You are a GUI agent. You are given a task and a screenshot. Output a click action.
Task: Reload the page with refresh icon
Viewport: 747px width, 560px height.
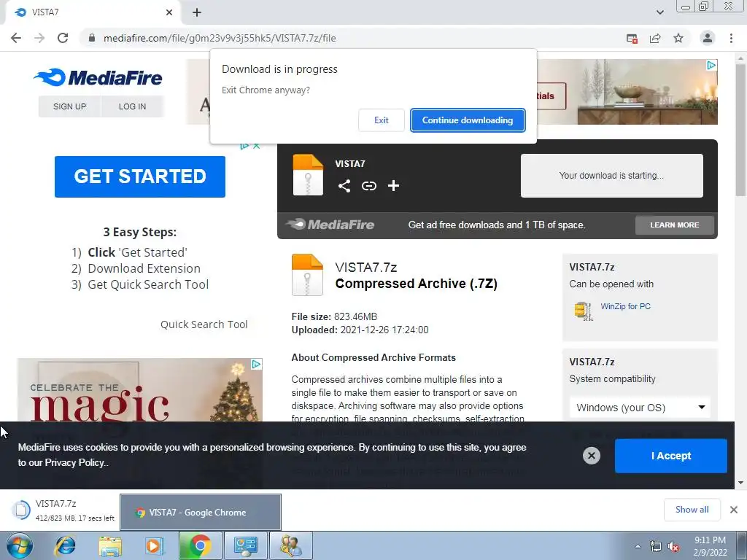[63, 38]
